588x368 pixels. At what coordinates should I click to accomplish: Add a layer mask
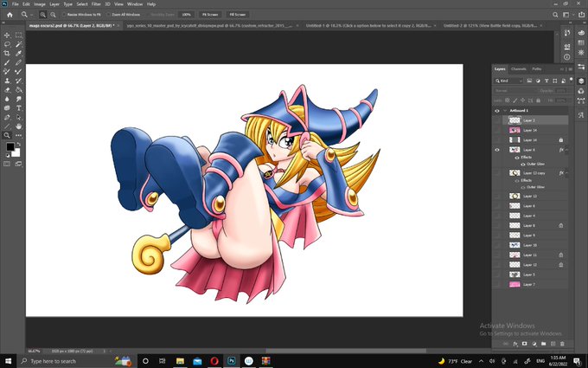525,344
